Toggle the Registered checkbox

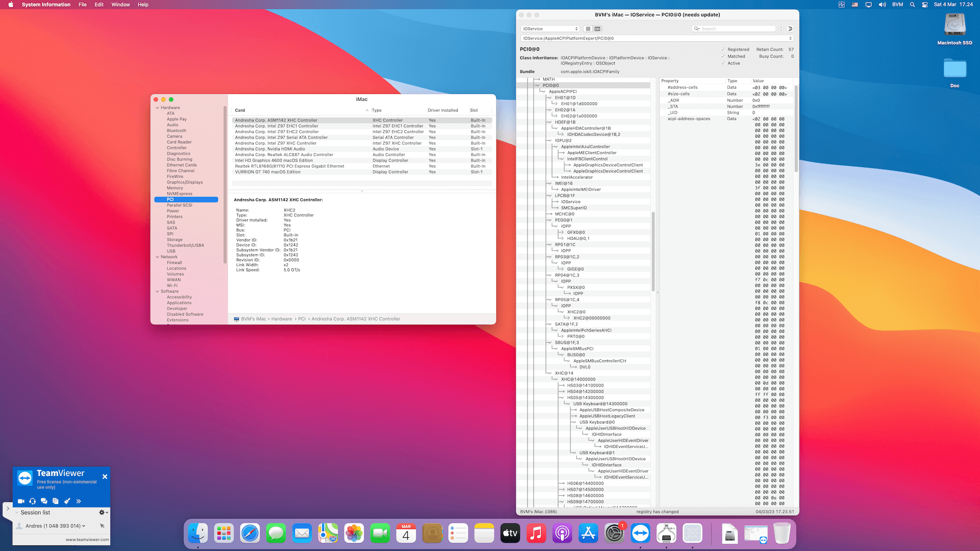tap(723, 49)
